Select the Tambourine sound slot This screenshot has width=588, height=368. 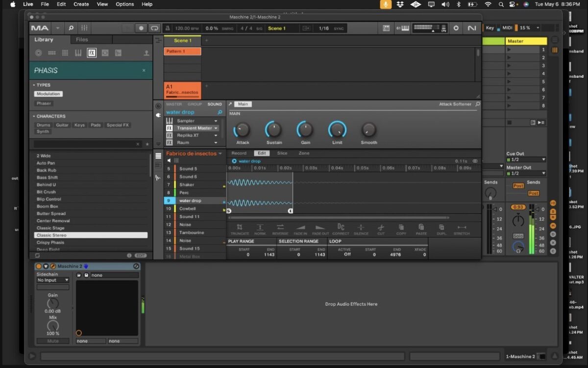[195, 233]
